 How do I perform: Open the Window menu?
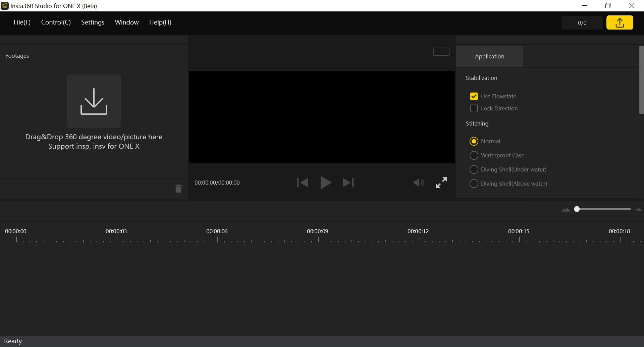[x=127, y=22]
